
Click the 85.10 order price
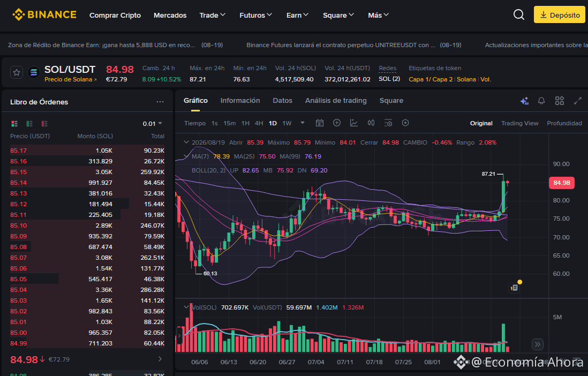(x=18, y=225)
